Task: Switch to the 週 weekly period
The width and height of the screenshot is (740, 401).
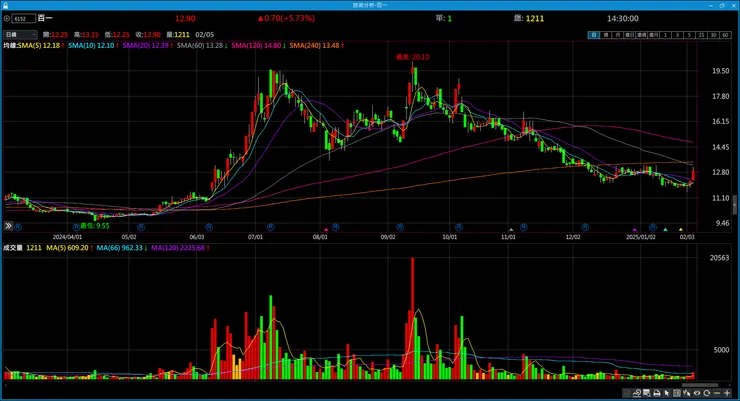Action: (x=605, y=35)
